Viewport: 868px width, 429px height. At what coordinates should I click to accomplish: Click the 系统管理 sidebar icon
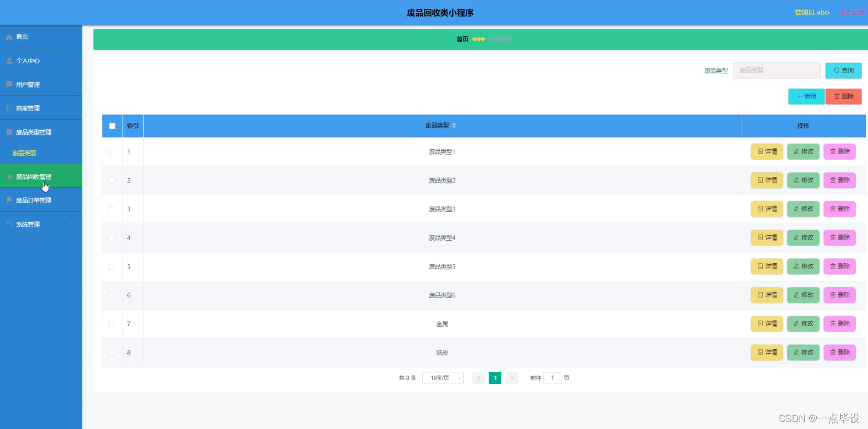pos(9,224)
